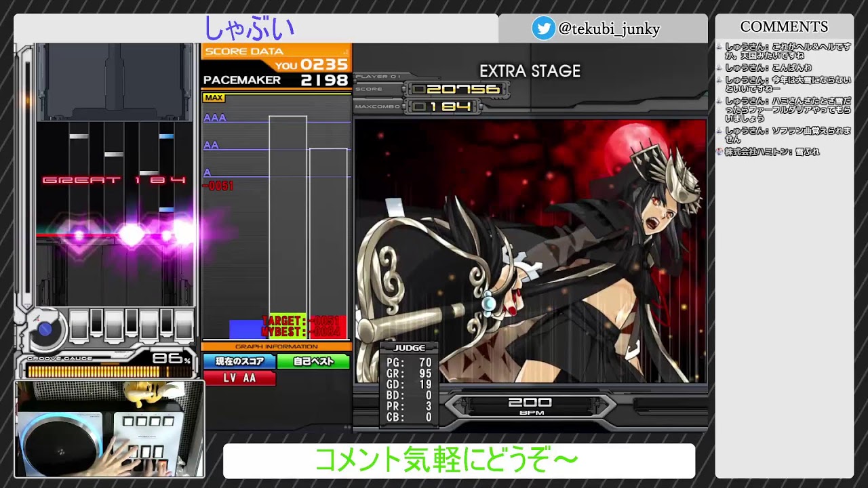Click avatar beside ソフラン曲覚えられません comment
The height and width of the screenshot is (488, 868).
pos(720,131)
